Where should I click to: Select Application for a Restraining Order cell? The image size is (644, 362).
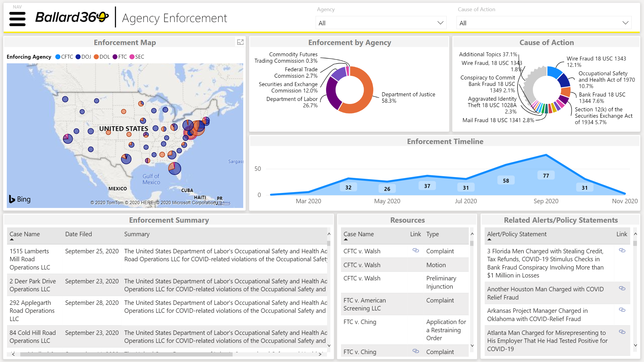click(x=446, y=330)
